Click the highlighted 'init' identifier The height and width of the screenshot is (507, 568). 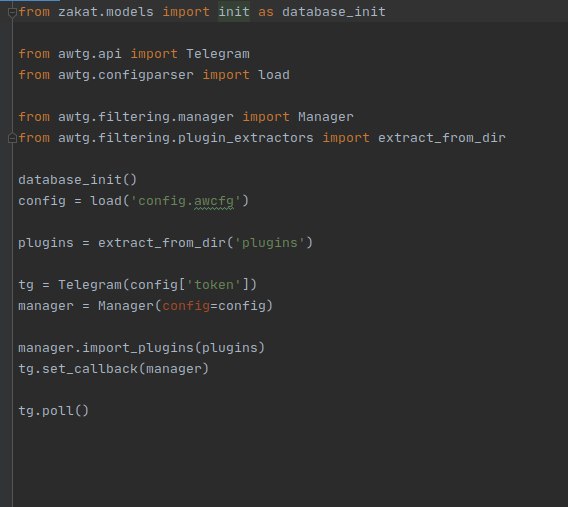234,12
